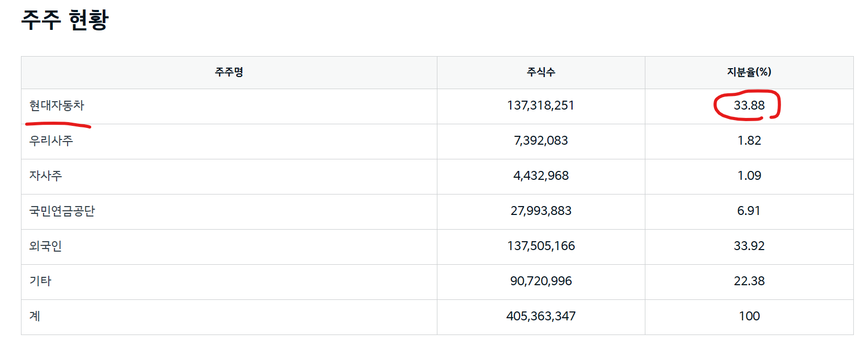Click the 주주 현황 heading

(x=65, y=20)
